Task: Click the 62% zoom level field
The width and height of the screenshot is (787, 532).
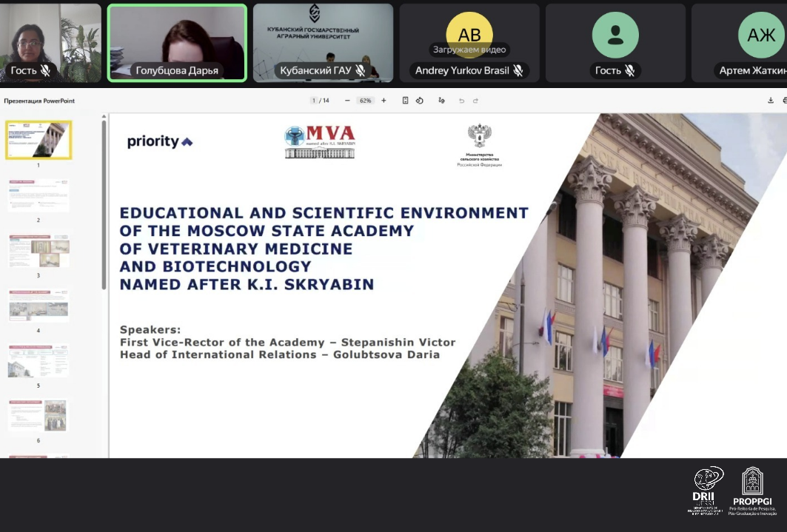Action: pos(366,101)
